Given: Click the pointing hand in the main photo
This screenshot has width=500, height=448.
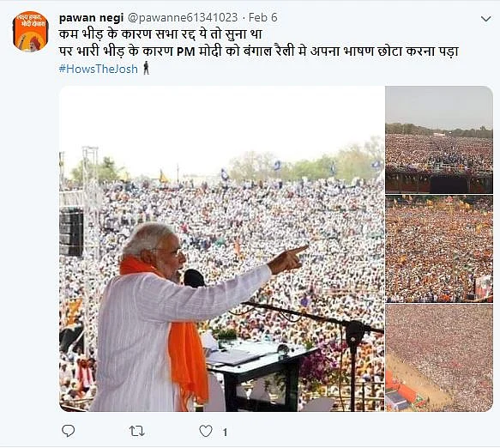Looking at the screenshot, I should tap(287, 258).
